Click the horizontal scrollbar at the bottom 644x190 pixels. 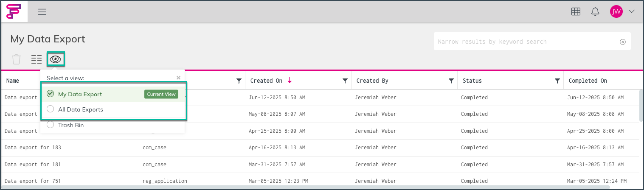(x=306, y=187)
